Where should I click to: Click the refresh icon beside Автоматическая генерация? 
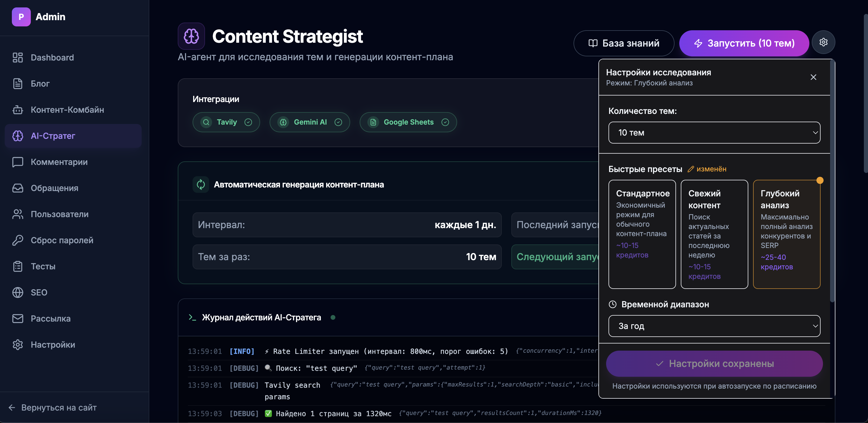click(201, 185)
